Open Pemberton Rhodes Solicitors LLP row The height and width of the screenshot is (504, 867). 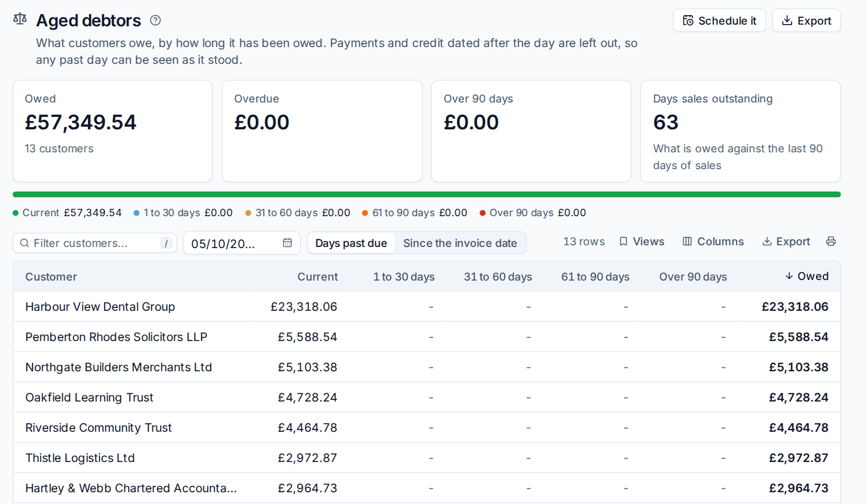pos(427,337)
